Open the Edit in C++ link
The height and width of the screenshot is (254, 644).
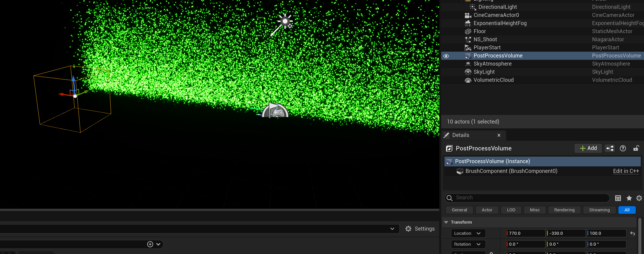[626, 171]
